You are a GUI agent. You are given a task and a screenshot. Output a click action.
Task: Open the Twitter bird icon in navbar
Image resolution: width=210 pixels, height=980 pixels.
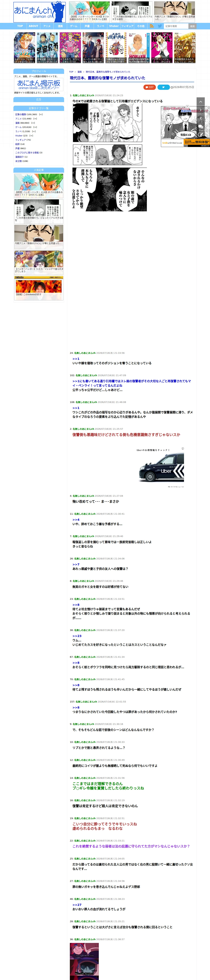click(x=160, y=26)
